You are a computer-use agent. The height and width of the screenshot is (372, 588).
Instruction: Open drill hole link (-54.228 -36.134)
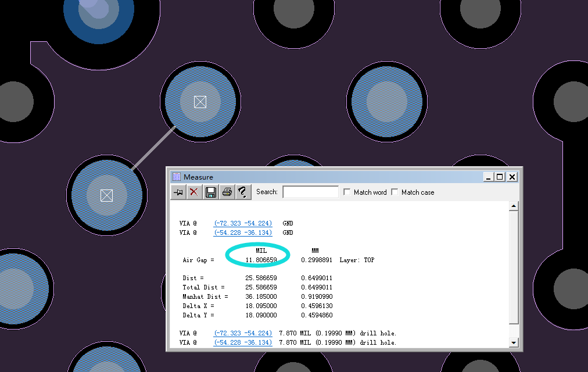pos(243,342)
